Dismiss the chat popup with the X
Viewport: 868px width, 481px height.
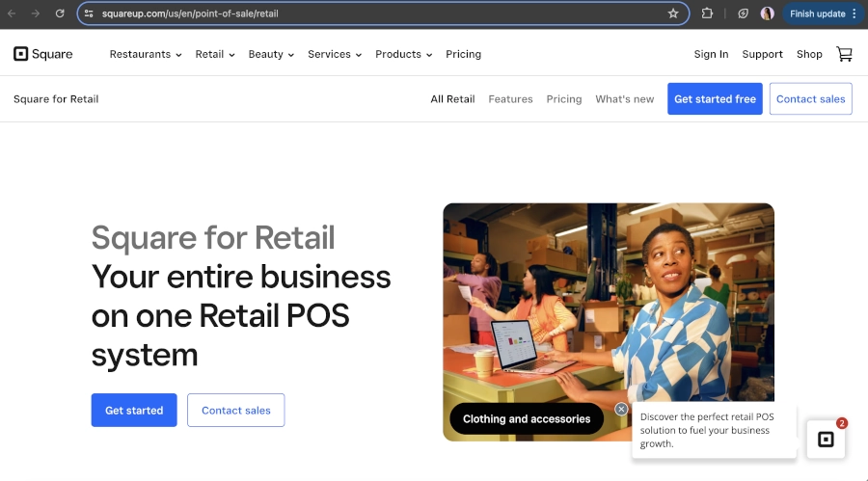click(x=621, y=409)
